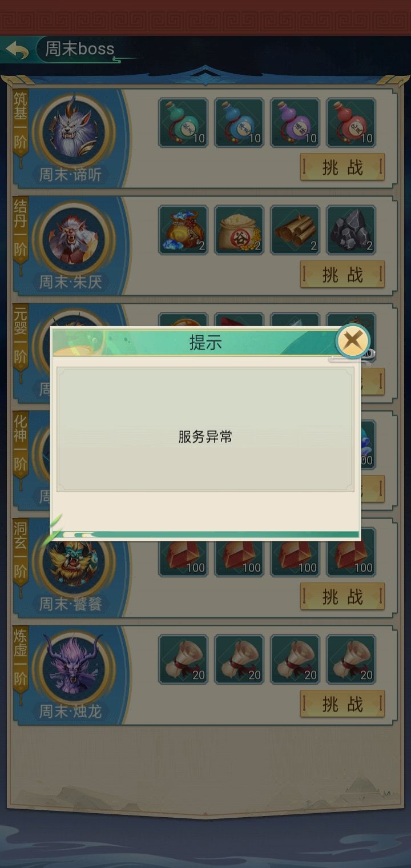Image resolution: width=411 pixels, height=868 pixels.
Task: Close the 提示 dialog with X
Action: [x=353, y=341]
